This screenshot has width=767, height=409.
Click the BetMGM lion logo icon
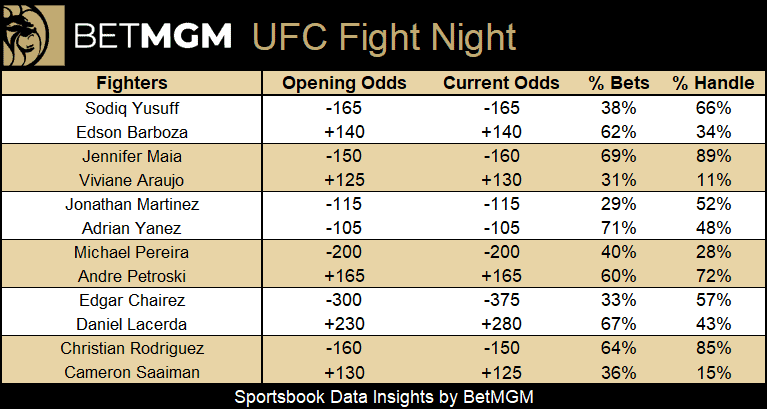pos(32,35)
